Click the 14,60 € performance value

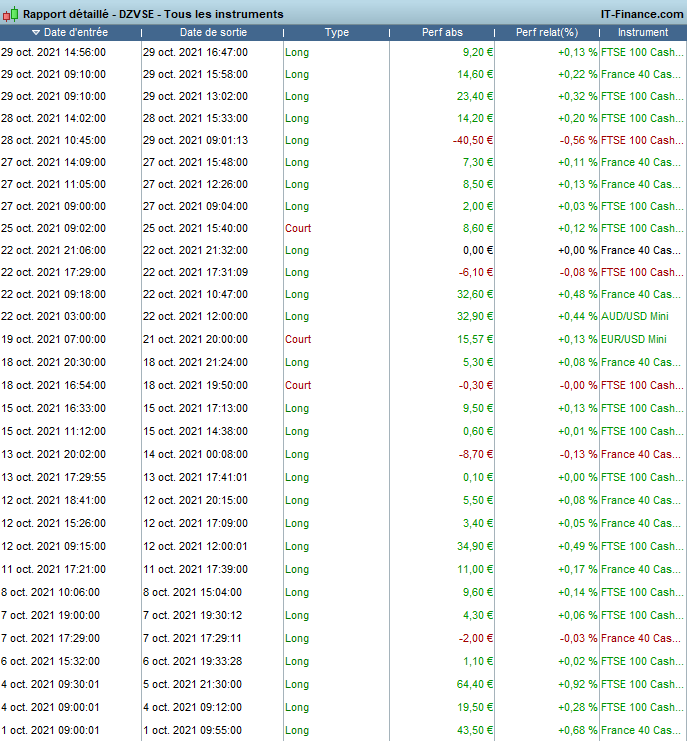475,75
